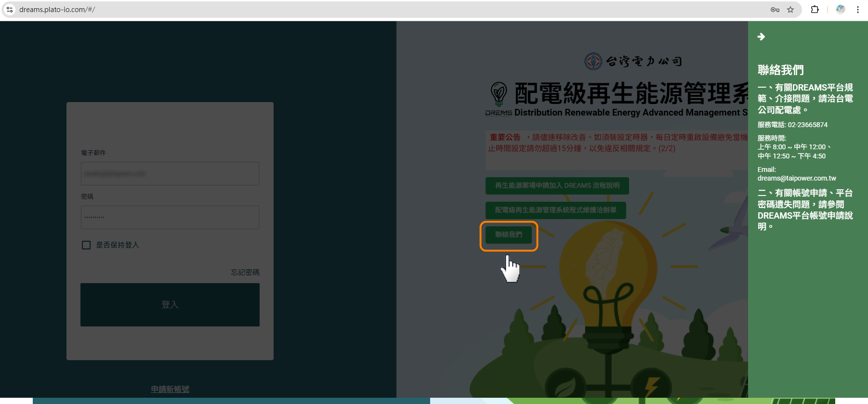This screenshot has width=868, height=404.
Task: Click the 配電級再生能源管理系 title heading
Action: [x=631, y=93]
